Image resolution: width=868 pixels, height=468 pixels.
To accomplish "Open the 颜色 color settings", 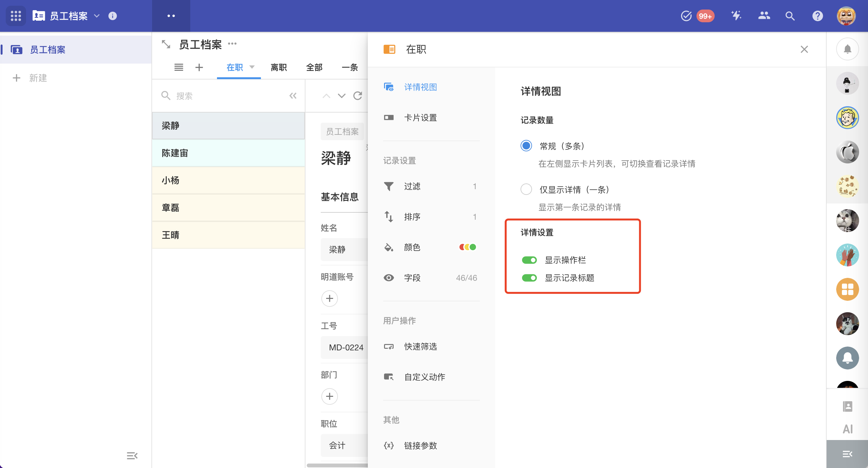I will (431, 247).
